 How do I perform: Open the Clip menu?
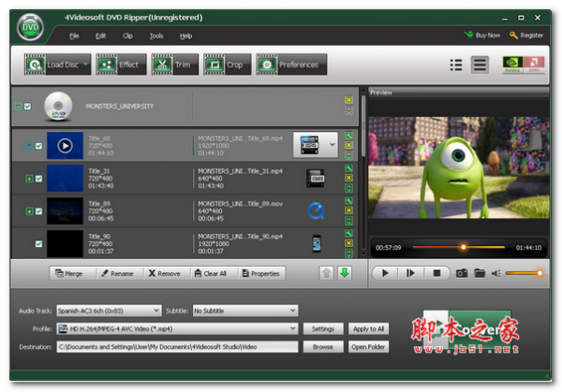127,36
